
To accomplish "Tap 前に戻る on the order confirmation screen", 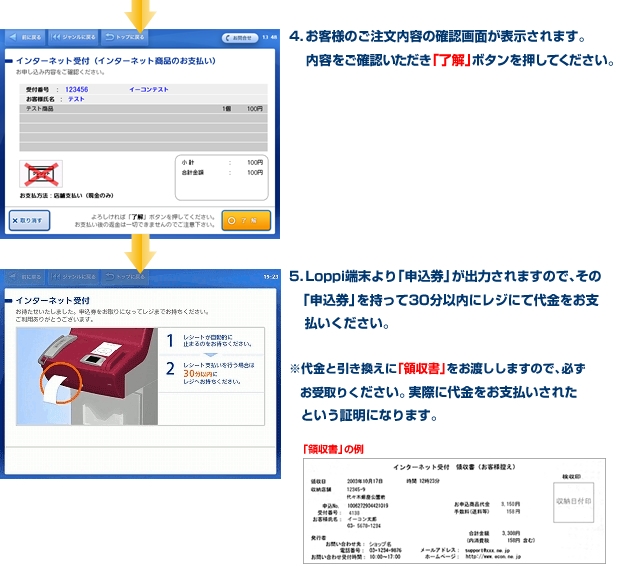I will [x=25, y=37].
